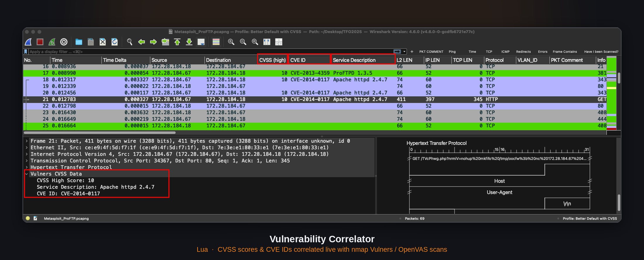
Task: Zoom out of packet text
Action: [x=243, y=42]
